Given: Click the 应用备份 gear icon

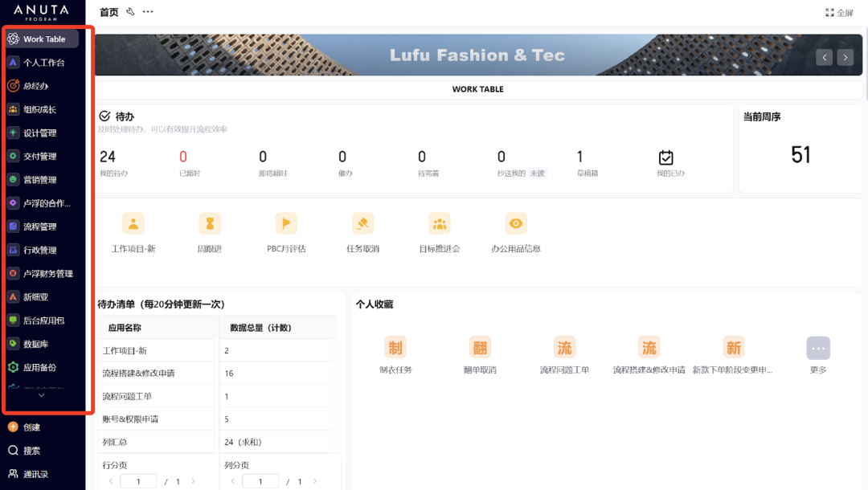Looking at the screenshot, I should coord(14,367).
